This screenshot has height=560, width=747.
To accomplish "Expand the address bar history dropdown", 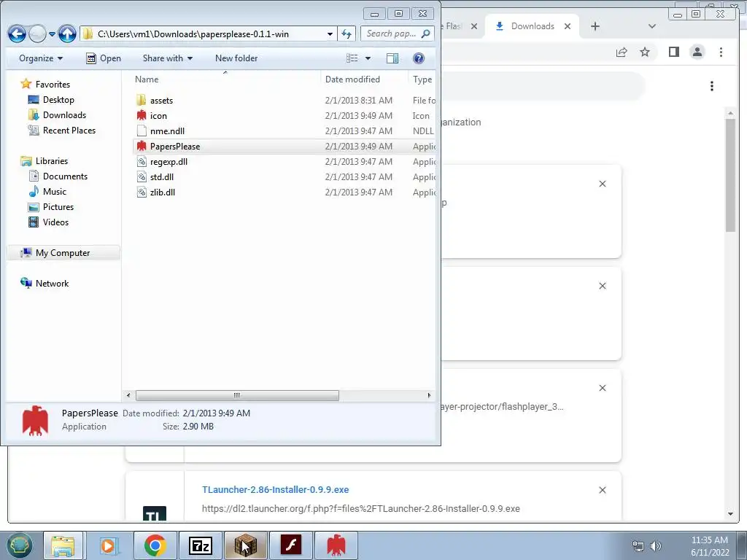I will [330, 34].
